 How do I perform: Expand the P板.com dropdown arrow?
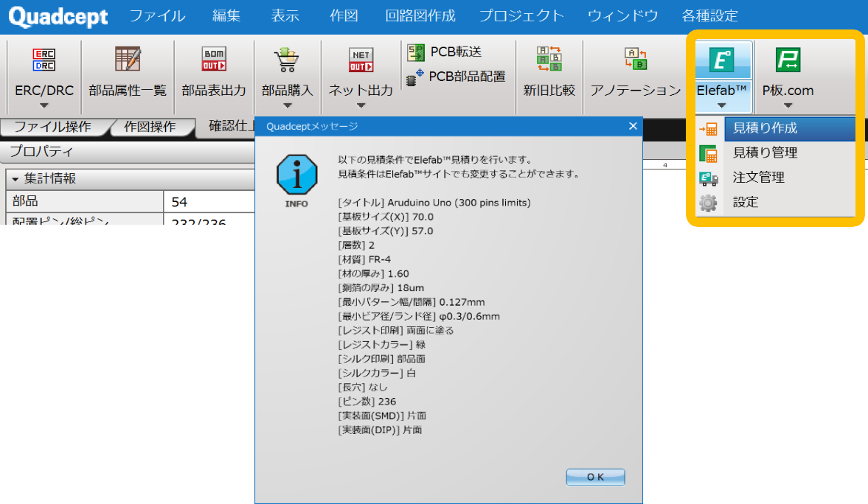tap(788, 105)
